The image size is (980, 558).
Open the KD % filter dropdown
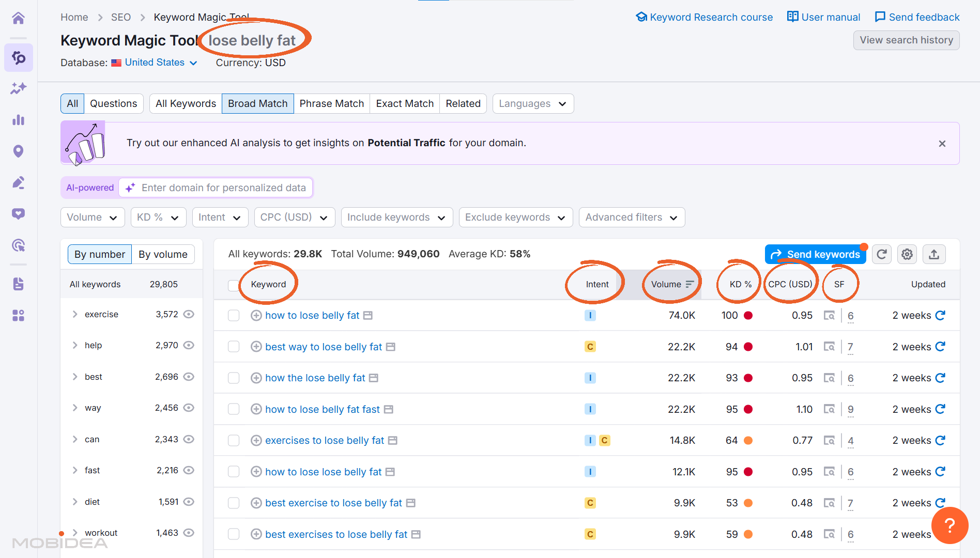[158, 218]
